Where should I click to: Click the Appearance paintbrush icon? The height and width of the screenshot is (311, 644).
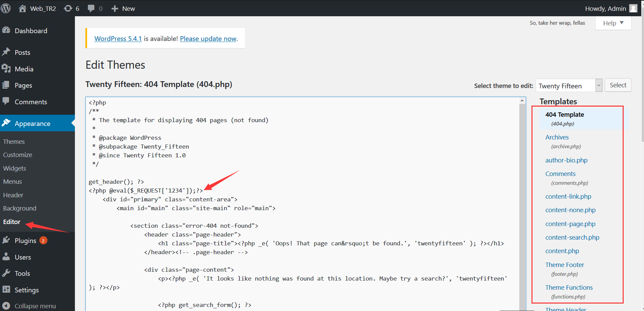coord(6,123)
